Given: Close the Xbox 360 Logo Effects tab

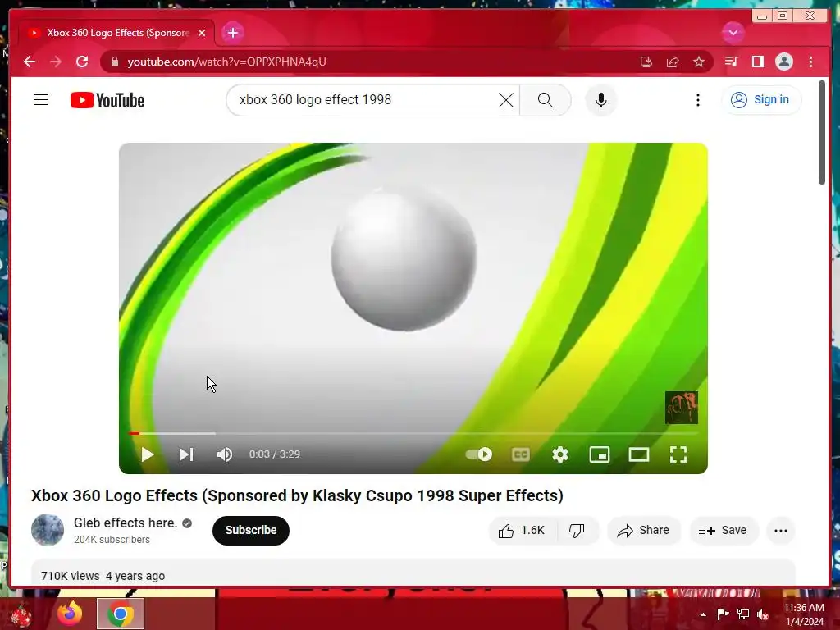Looking at the screenshot, I should point(202,33).
